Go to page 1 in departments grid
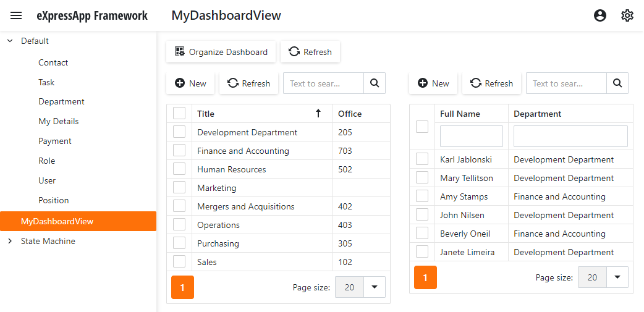Screen dimensions: 644x312 click(182, 287)
